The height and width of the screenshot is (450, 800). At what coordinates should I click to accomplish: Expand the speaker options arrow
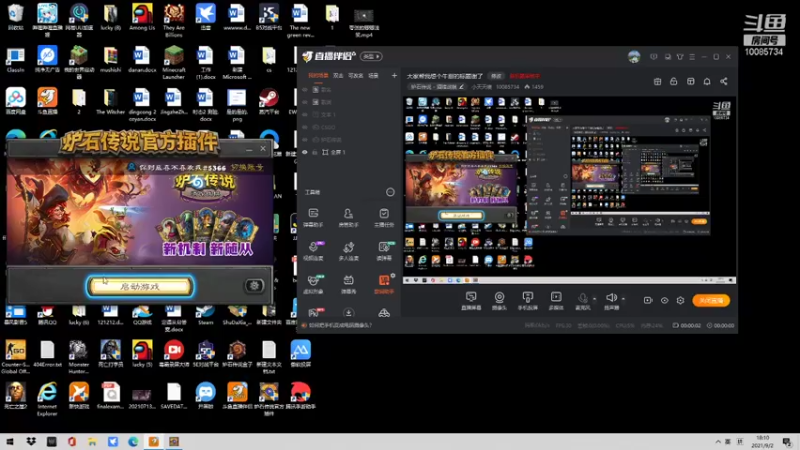tap(623, 298)
